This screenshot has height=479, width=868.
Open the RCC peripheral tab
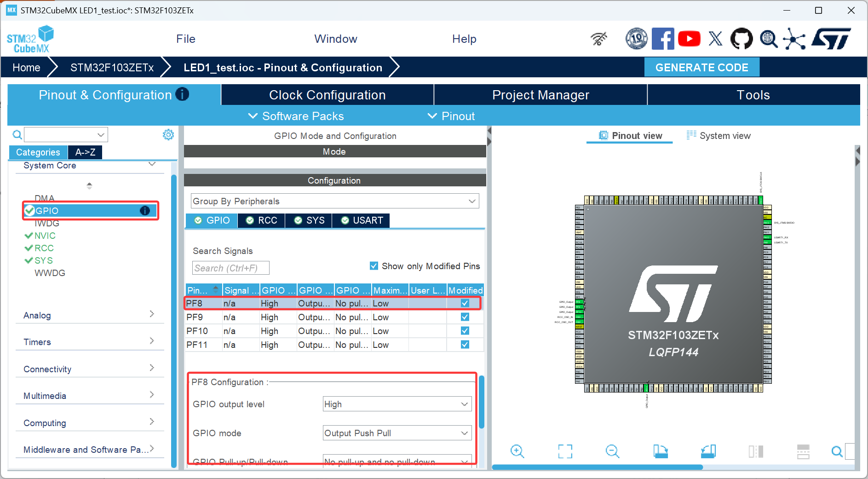[262, 220]
